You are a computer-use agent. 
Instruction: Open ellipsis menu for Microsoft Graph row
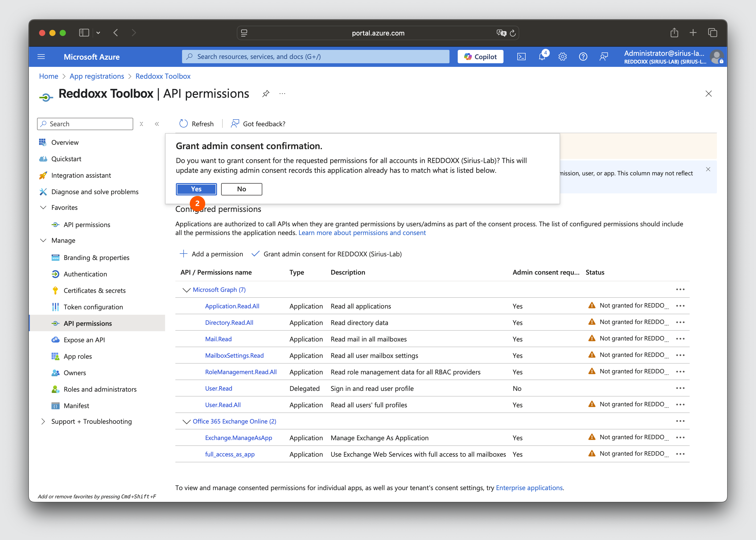click(680, 290)
